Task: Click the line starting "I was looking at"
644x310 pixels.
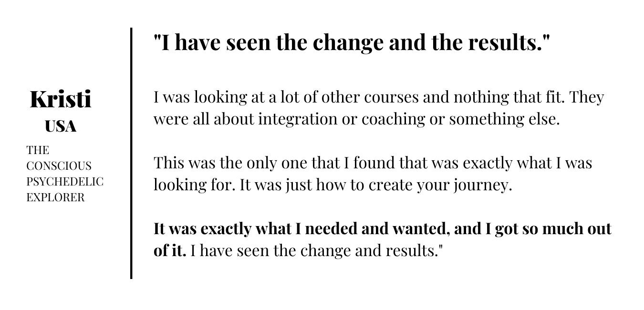Action: click(x=379, y=97)
